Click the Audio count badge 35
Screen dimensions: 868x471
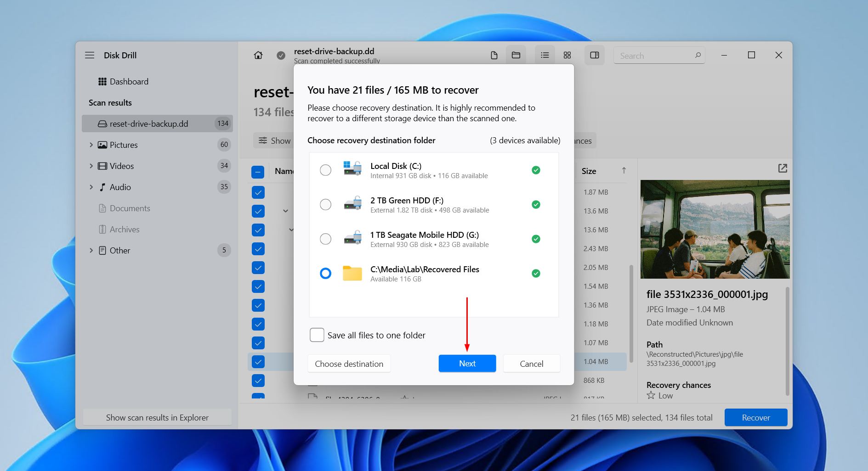pyautogui.click(x=224, y=187)
